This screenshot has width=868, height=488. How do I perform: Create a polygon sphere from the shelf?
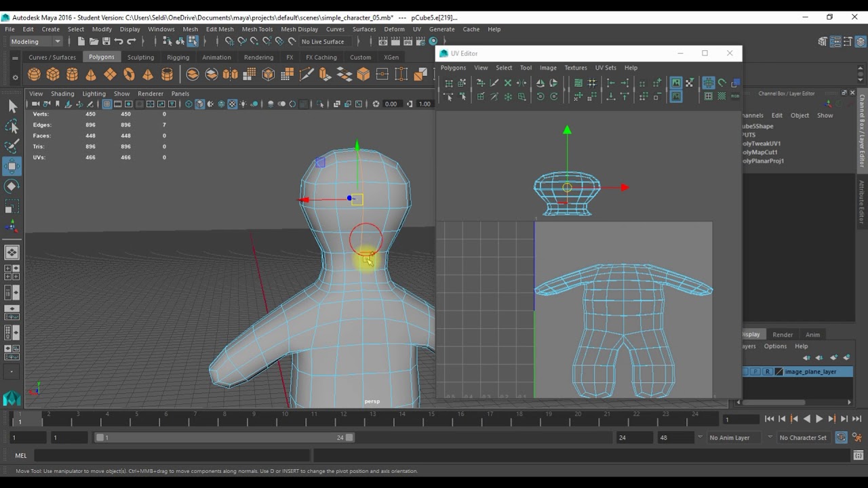(34, 75)
